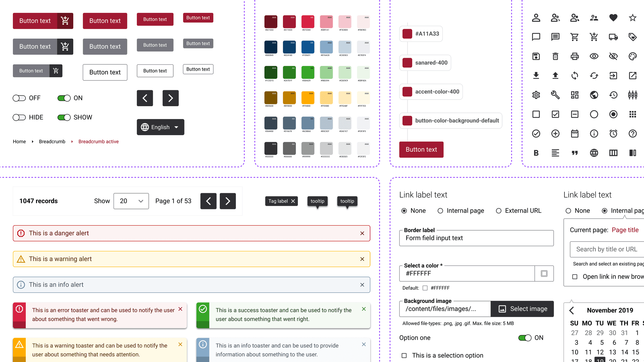Click the heart favorite icon
644x362 pixels.
click(613, 18)
